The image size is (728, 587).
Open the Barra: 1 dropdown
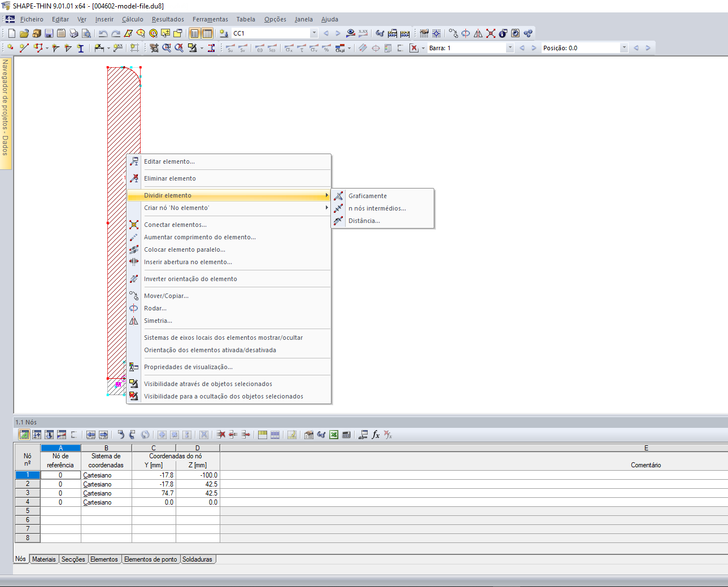click(x=510, y=48)
